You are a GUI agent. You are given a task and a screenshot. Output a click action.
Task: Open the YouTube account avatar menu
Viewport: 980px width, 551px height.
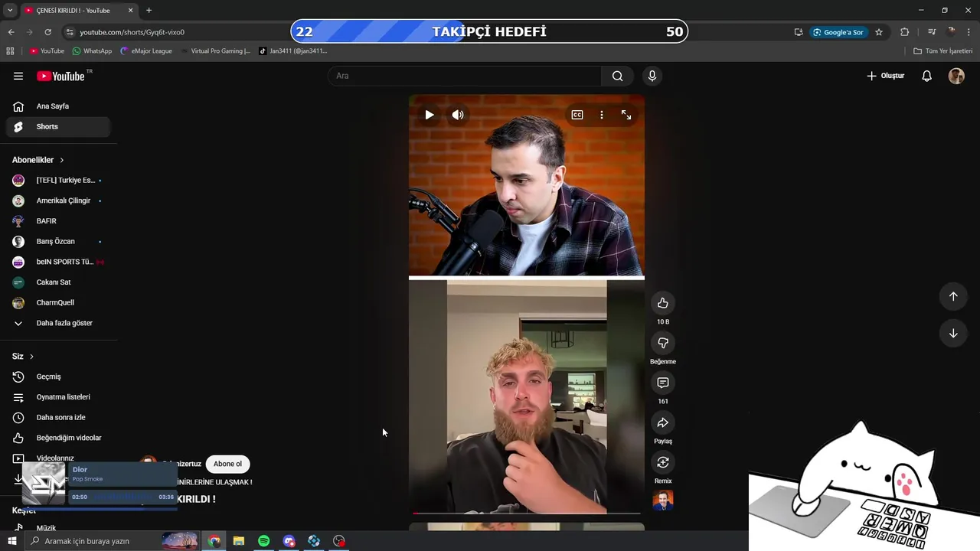tap(956, 76)
